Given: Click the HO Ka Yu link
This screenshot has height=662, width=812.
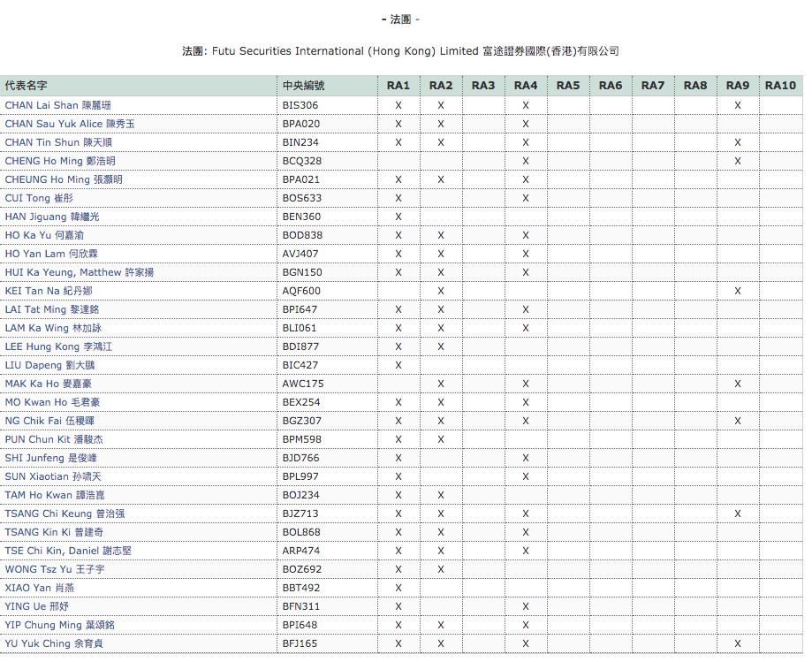Looking at the screenshot, I should pos(44,235).
